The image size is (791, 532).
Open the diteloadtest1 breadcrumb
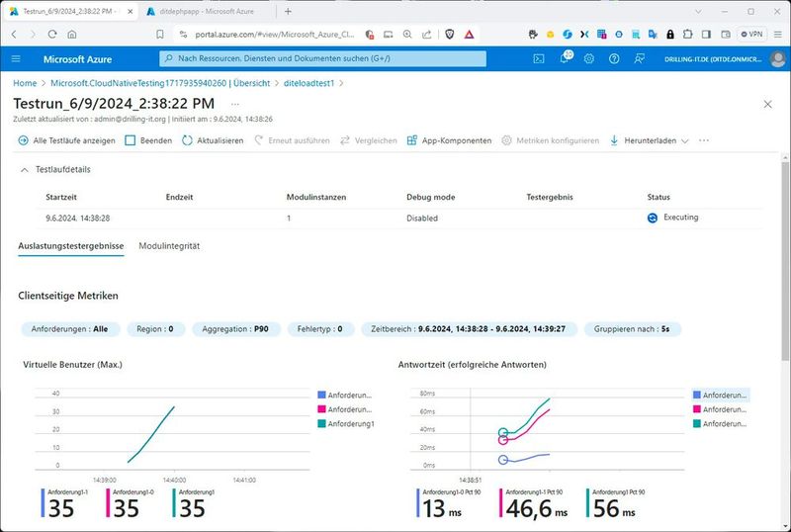click(x=309, y=83)
